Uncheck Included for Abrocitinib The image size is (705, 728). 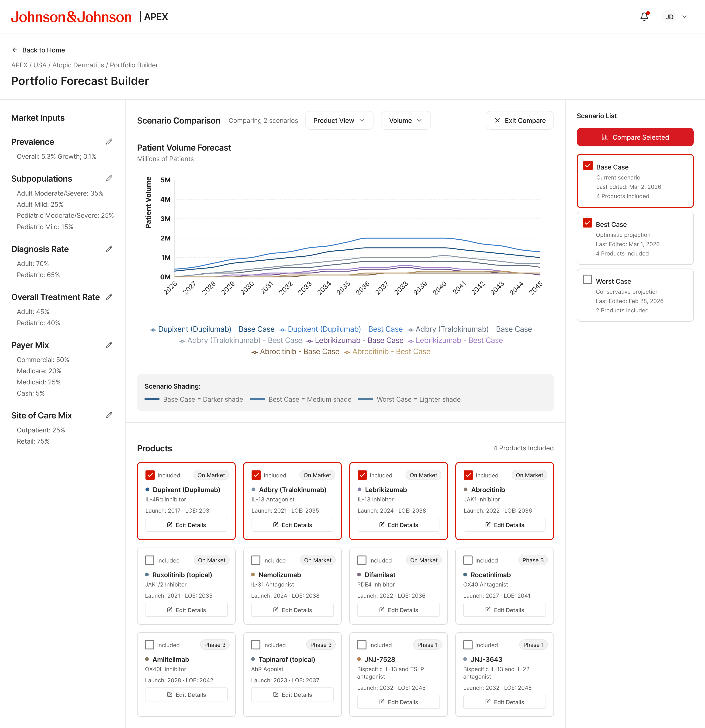[x=468, y=475]
